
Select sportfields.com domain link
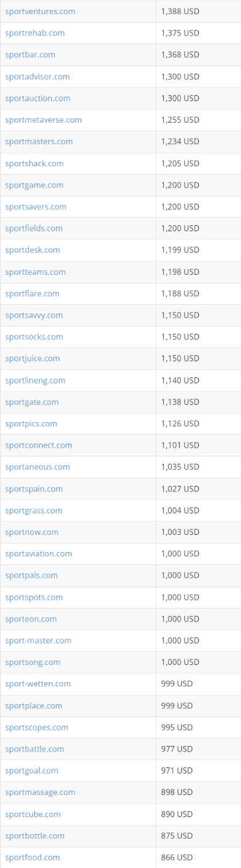pos(34,228)
